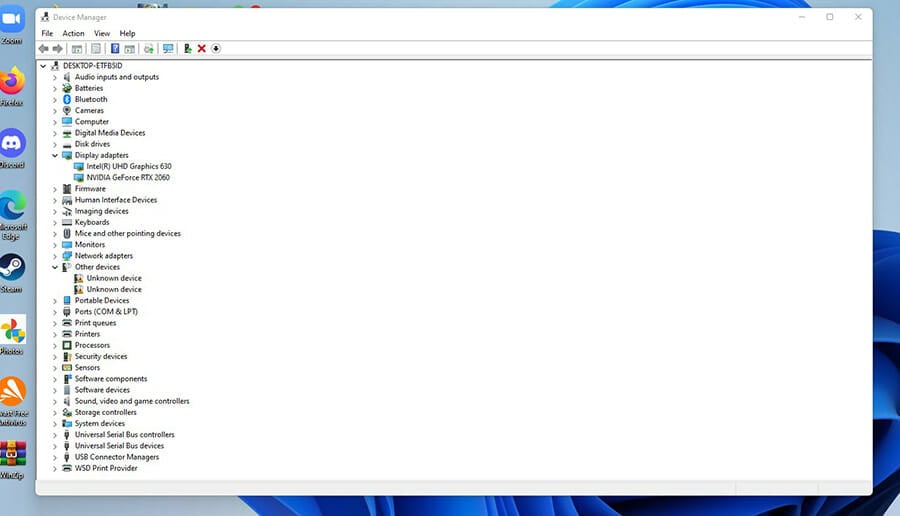Viewport: 900px width, 516px height.
Task: Select WSD Print Provider
Action: pos(106,468)
